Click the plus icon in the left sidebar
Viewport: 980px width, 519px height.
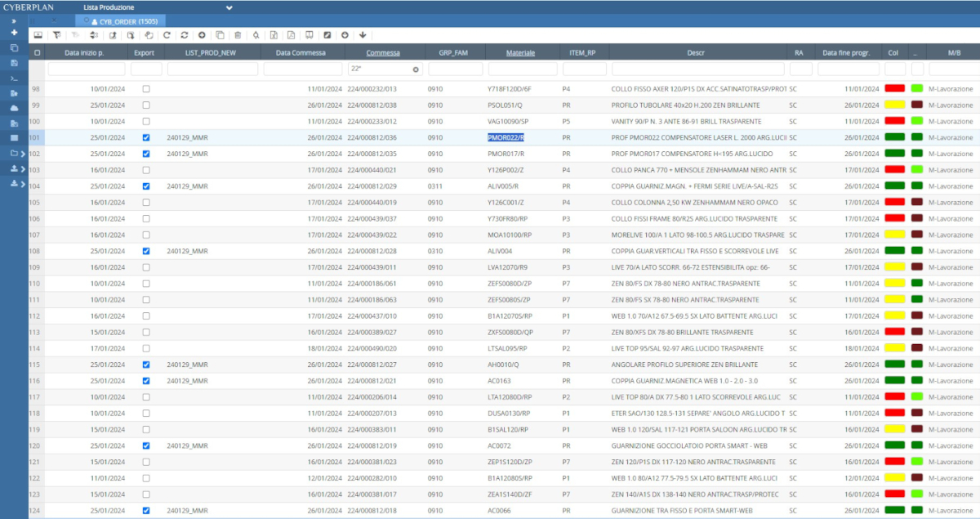tap(14, 33)
